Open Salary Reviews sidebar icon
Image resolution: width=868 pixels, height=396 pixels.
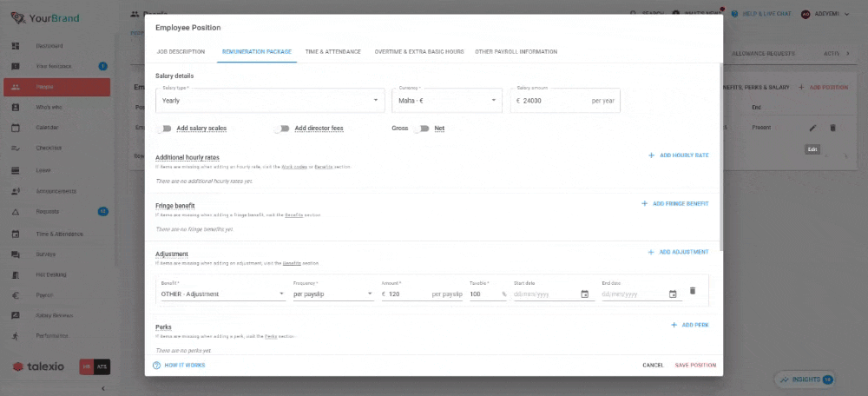(16, 315)
